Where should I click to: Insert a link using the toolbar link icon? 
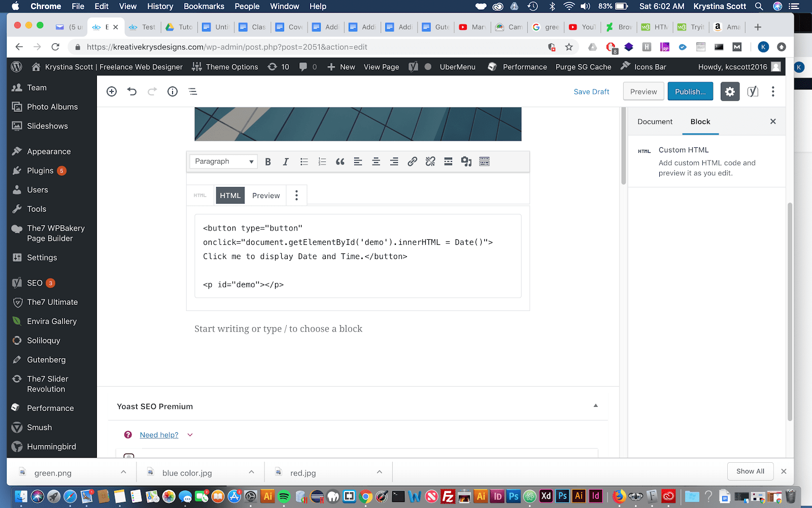tap(412, 162)
